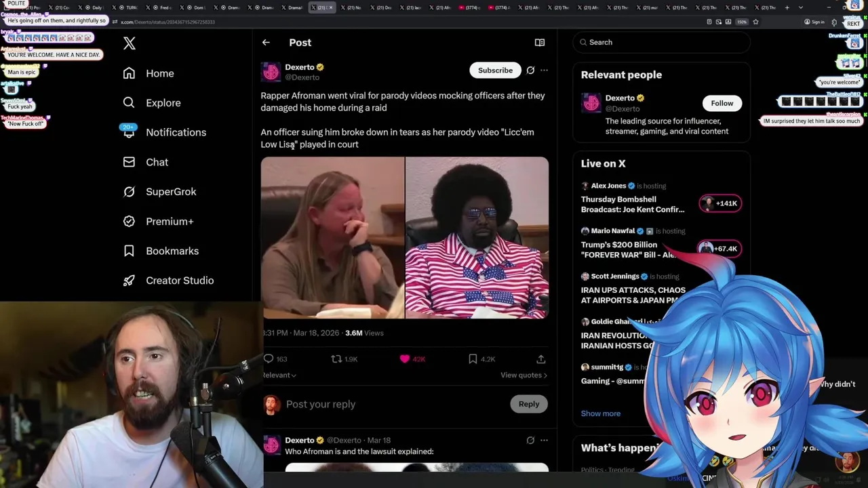The width and height of the screenshot is (868, 488).
Task: Open the crying officer image
Action: (332, 238)
